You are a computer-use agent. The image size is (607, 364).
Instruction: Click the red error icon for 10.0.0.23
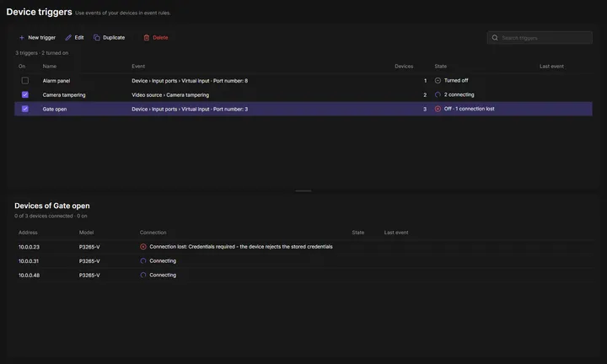tap(143, 246)
